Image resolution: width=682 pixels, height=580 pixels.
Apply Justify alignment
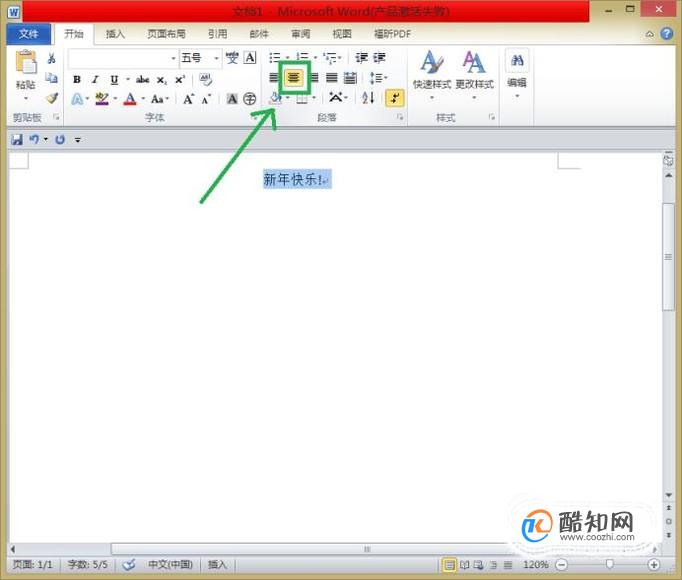tap(331, 78)
